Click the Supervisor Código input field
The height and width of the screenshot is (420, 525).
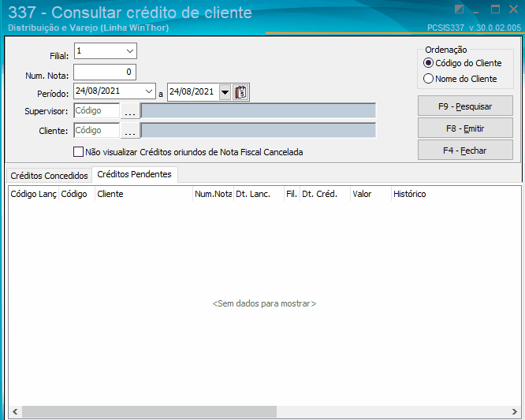tap(97, 111)
